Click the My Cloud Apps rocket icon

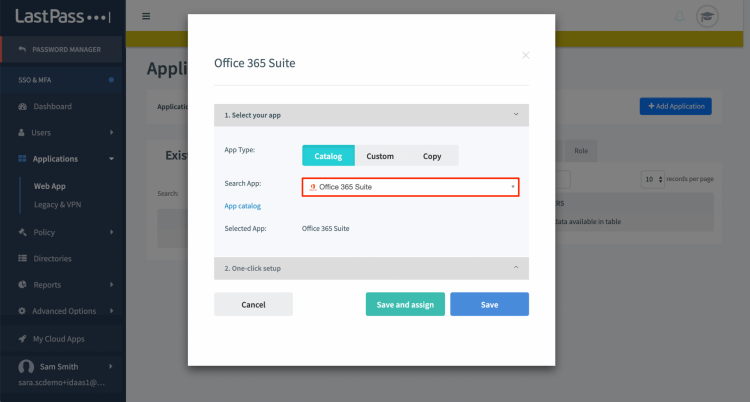pyautogui.click(x=22, y=339)
